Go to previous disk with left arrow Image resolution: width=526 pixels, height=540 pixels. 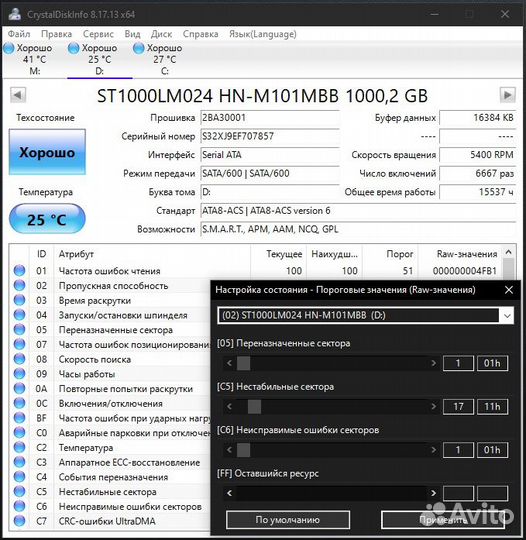click(x=18, y=94)
